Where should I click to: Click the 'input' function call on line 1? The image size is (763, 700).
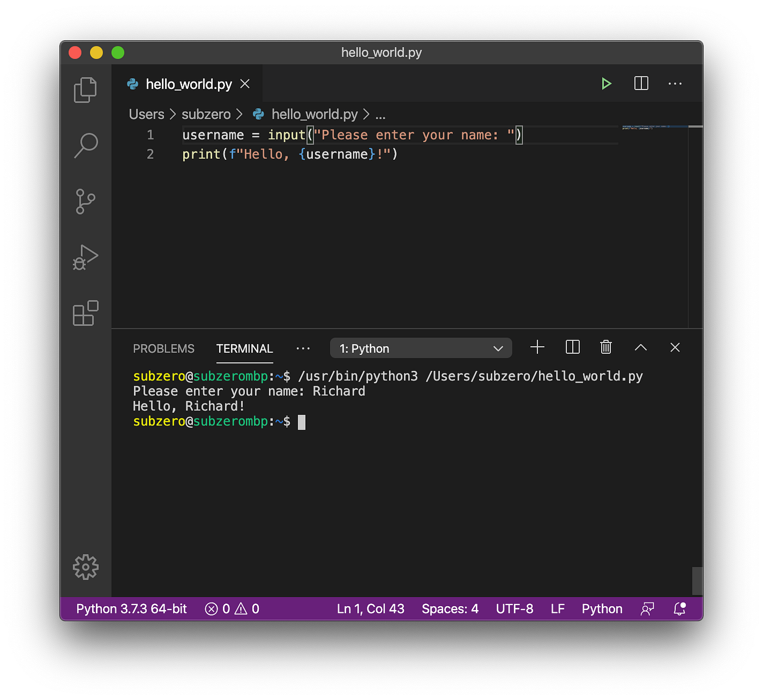point(287,135)
